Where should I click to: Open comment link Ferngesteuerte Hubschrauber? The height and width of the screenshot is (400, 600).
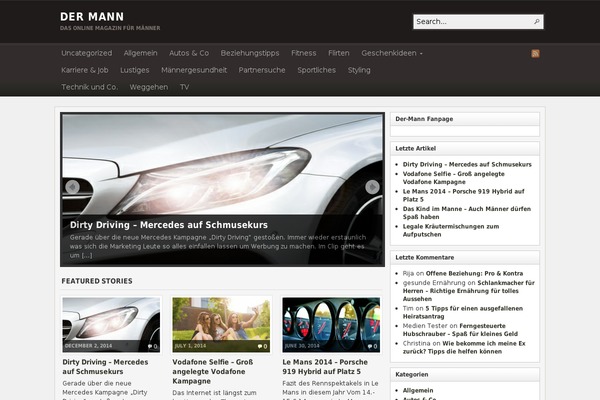tap(460, 330)
